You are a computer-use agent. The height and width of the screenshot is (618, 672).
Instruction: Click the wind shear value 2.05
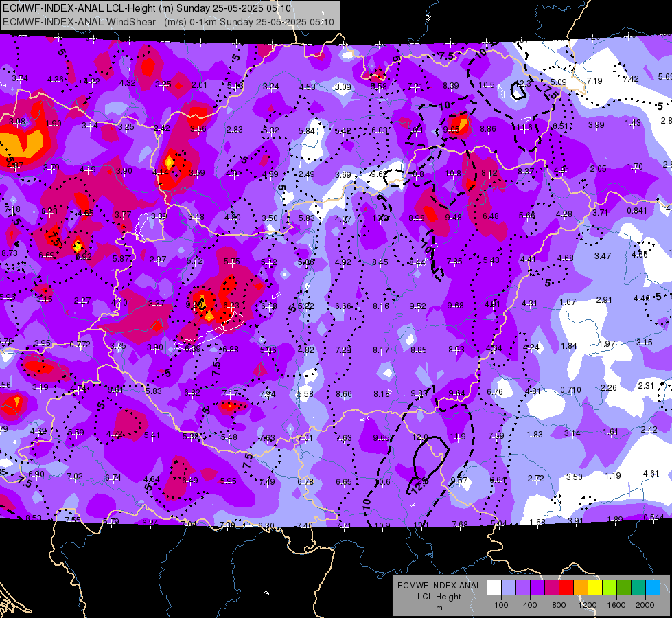[598, 168]
